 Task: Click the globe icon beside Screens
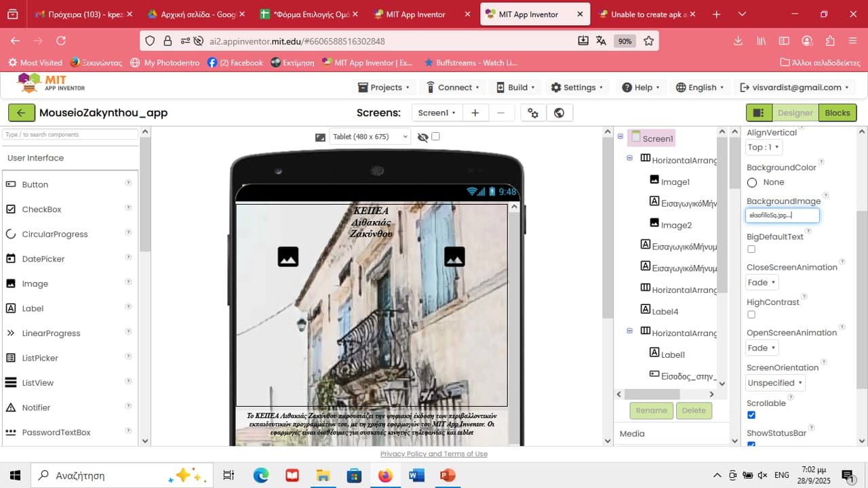[559, 113]
